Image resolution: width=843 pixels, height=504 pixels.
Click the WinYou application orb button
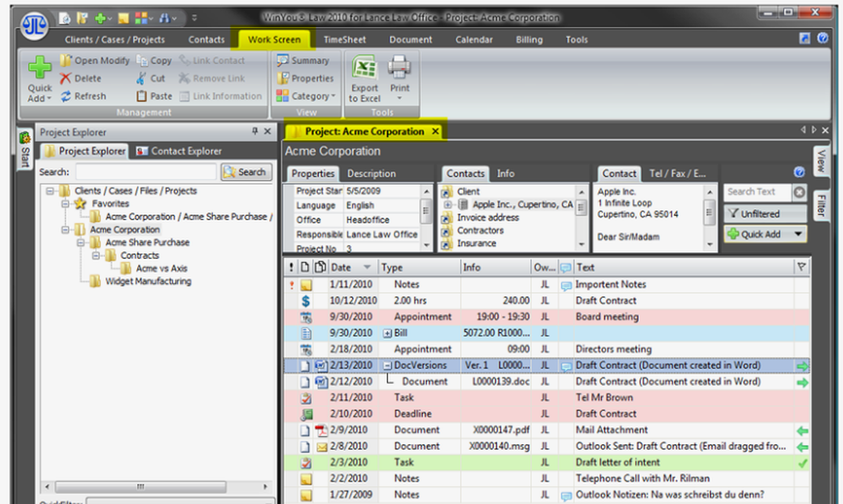(x=34, y=24)
